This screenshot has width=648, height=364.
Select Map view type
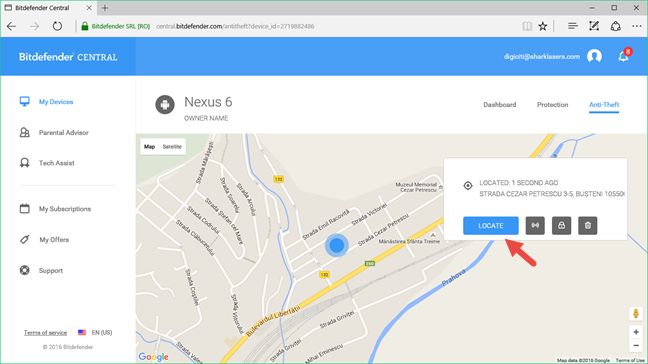(149, 147)
